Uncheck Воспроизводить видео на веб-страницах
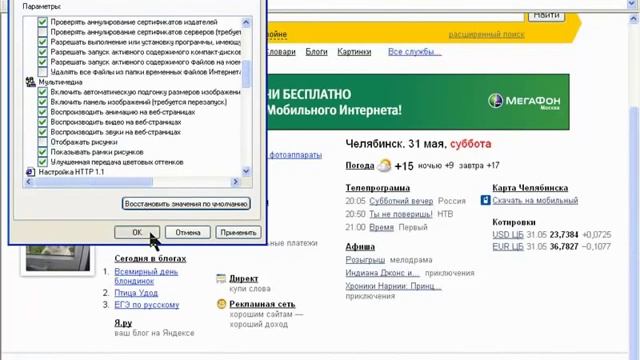This screenshot has height=360, width=640. [x=42, y=122]
